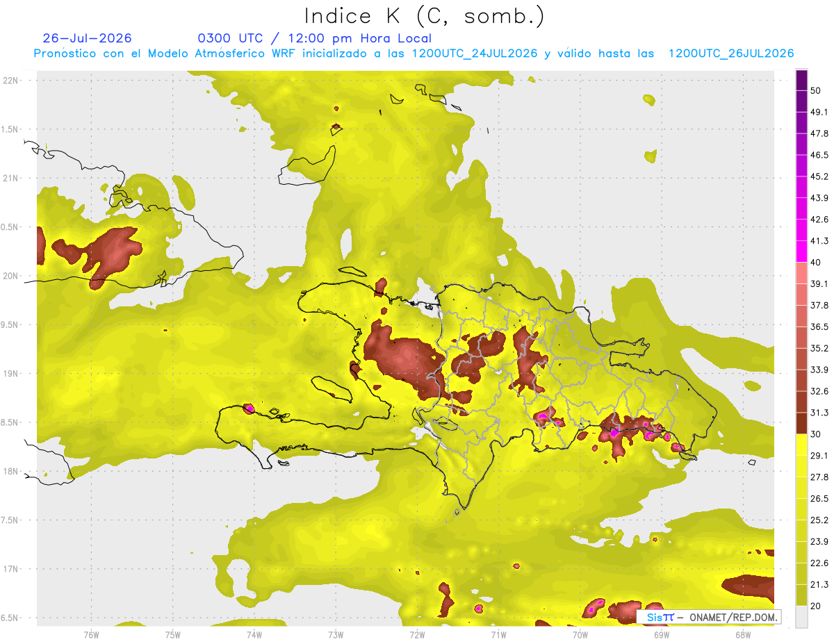Pick the dark brown swatch between 30 and 31.3

pyautogui.click(x=802, y=424)
